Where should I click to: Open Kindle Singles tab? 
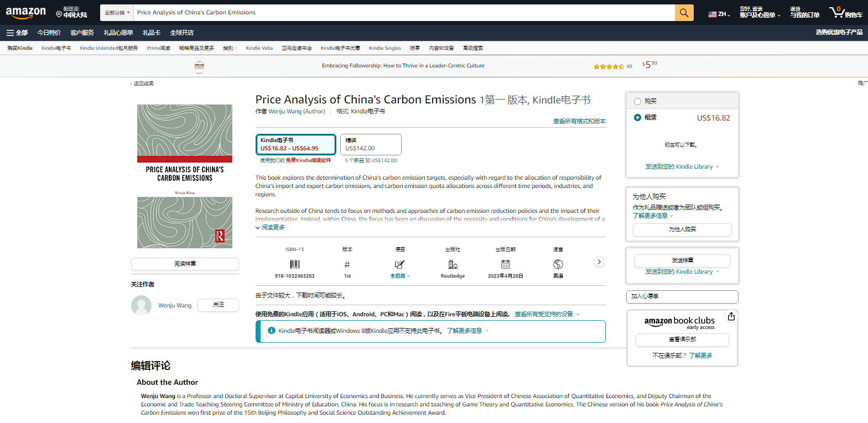[385, 48]
